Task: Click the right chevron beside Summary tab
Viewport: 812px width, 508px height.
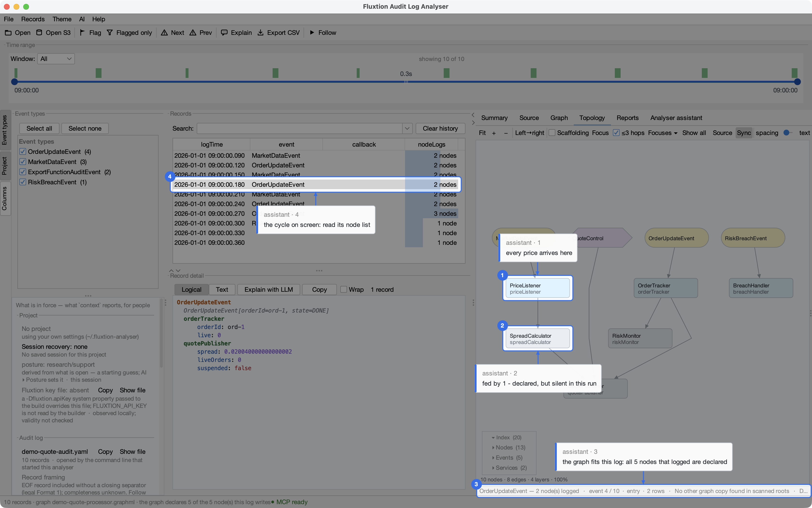Action: (473, 123)
